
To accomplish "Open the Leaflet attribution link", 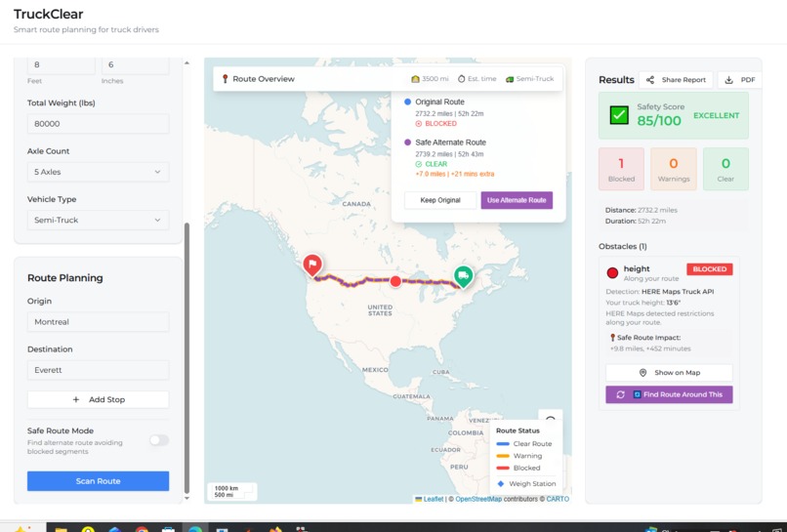I will [x=434, y=499].
